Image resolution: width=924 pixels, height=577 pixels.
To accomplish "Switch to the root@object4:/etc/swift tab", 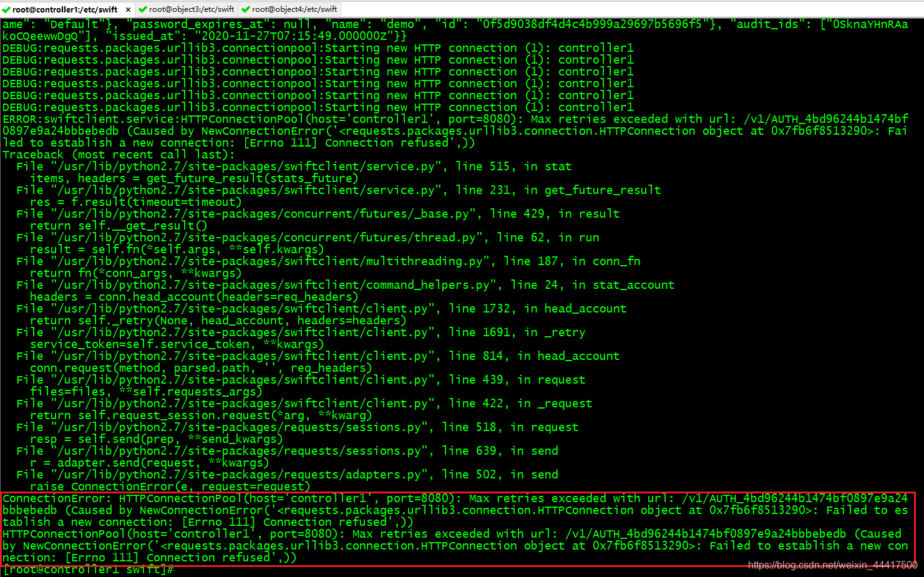I will click(x=294, y=9).
